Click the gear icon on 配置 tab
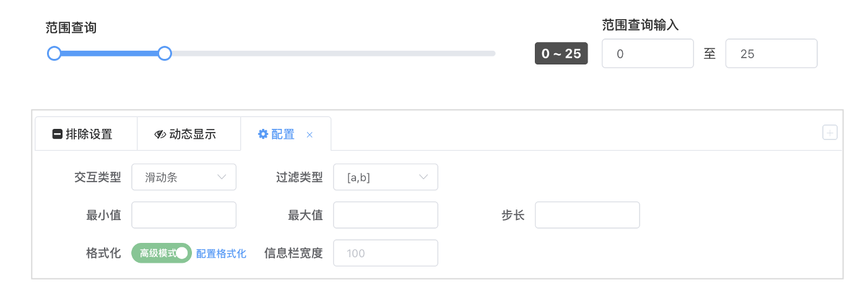This screenshot has height=295, width=868. [x=263, y=134]
